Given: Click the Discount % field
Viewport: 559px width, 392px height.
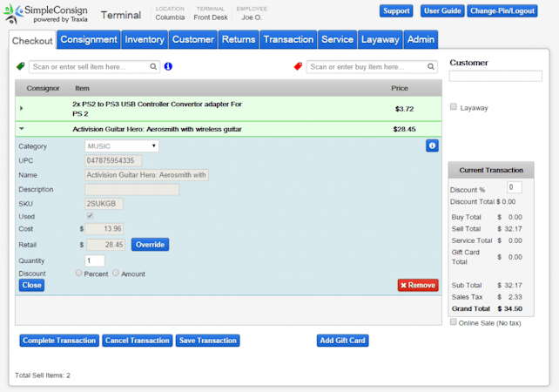Looking at the screenshot, I should pos(514,187).
